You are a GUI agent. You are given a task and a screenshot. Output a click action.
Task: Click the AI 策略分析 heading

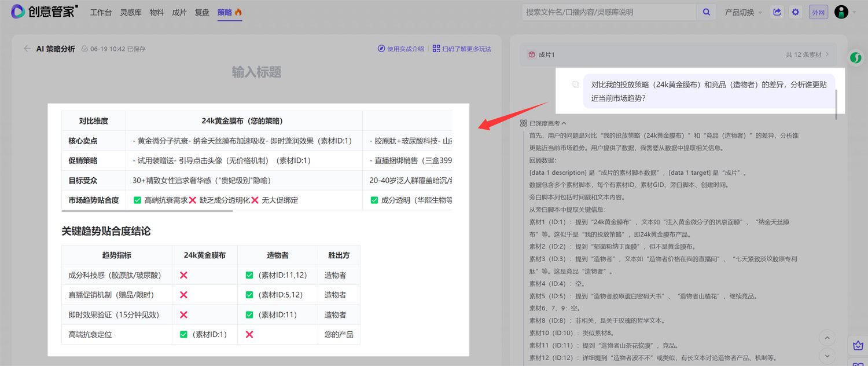(56, 49)
